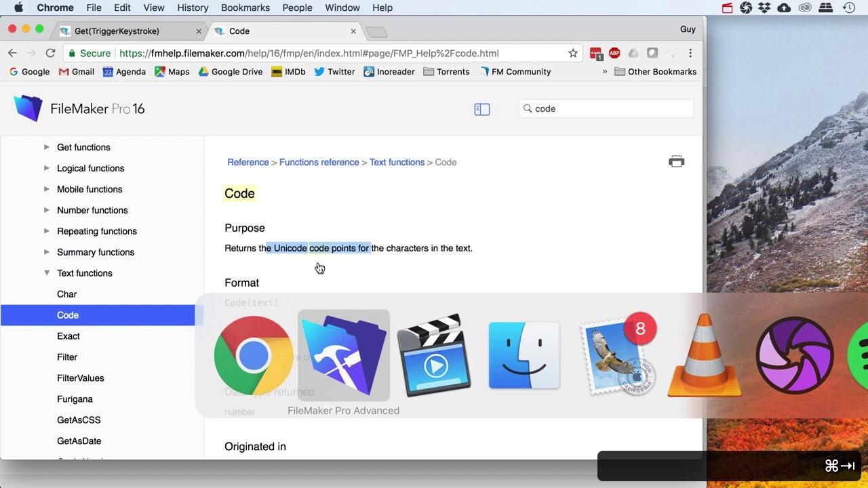Show hidden bookmarks with the » chevron

tap(604, 71)
